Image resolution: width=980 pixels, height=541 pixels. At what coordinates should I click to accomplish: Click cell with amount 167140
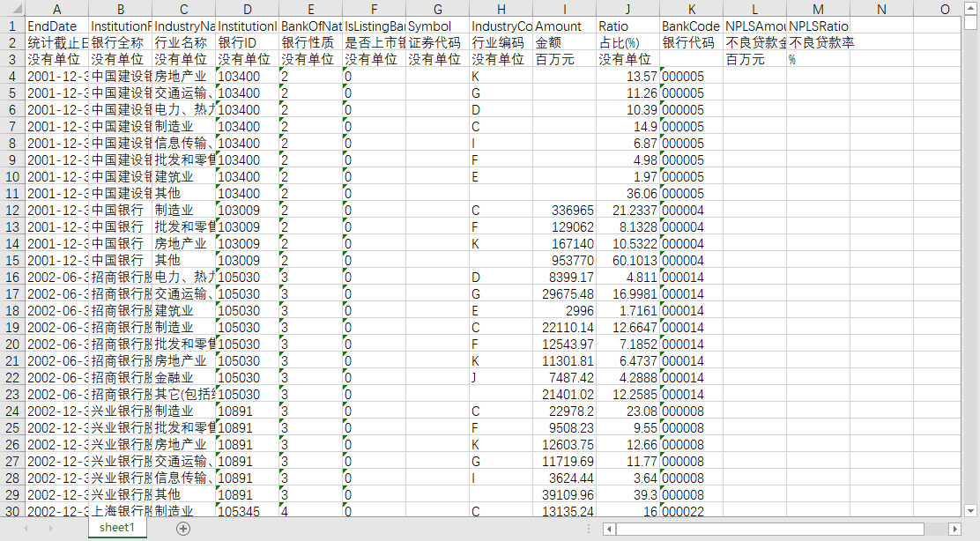coord(564,244)
